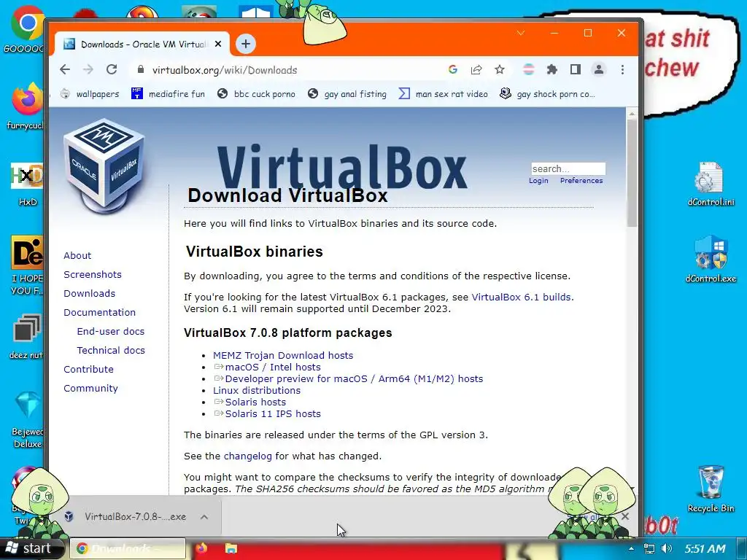This screenshot has width=747, height=560.
Task: Open File Explorer from the taskbar
Action: tap(231, 548)
